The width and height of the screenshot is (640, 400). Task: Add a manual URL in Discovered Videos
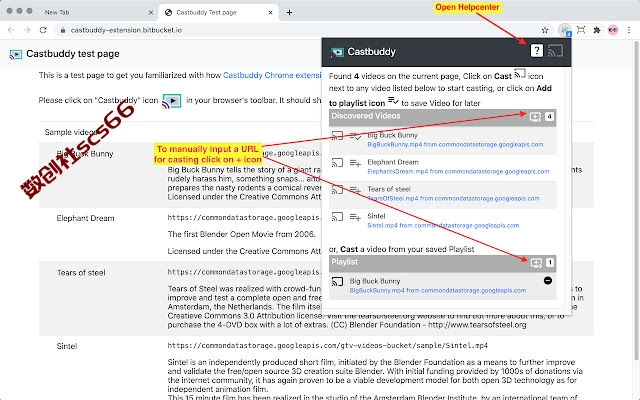(535, 117)
